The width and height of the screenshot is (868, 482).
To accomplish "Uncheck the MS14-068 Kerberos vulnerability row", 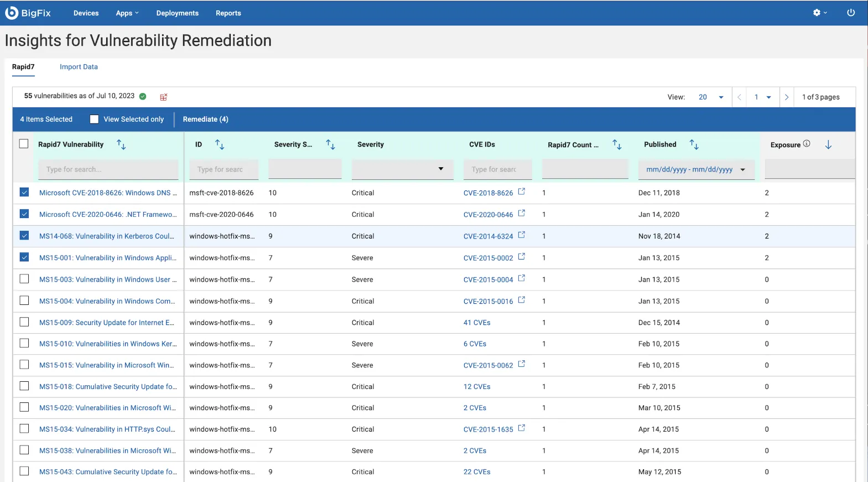I will pos(24,236).
